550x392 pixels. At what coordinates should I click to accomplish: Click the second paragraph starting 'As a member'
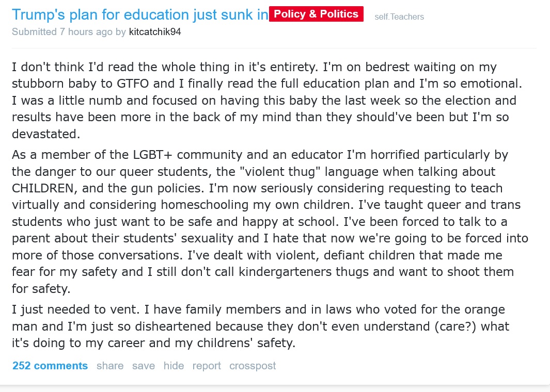tap(258, 221)
